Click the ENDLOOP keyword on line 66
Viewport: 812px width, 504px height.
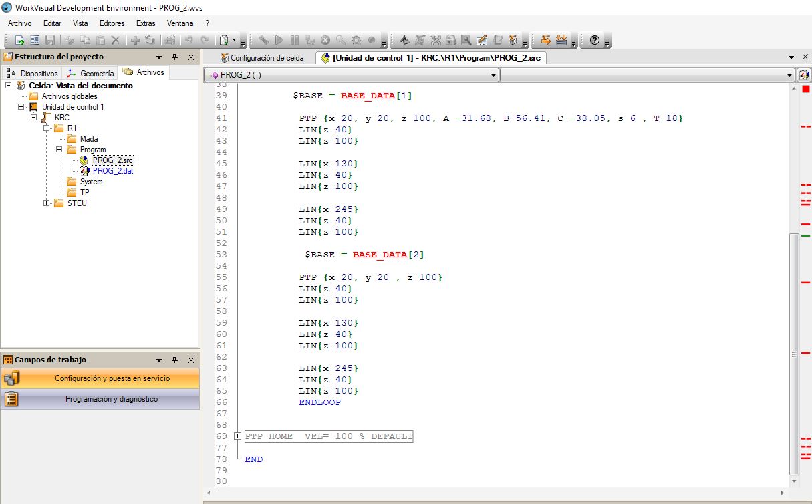(x=319, y=402)
